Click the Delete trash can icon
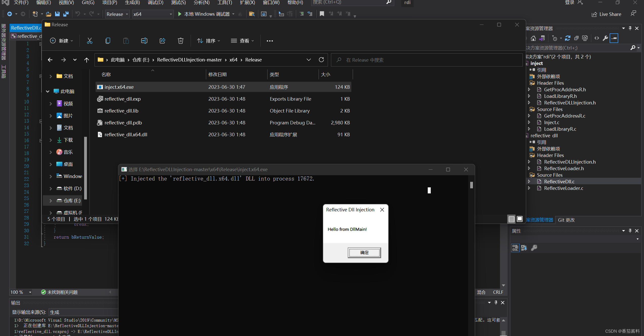 coord(180,41)
